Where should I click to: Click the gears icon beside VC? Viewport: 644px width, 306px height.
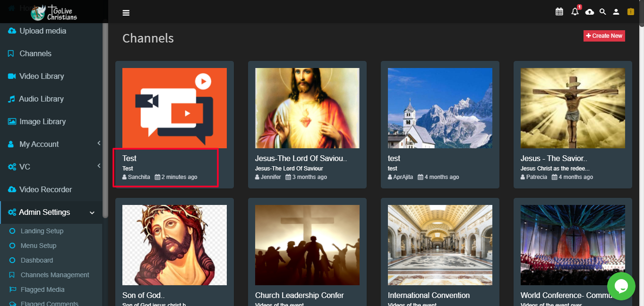click(12, 167)
